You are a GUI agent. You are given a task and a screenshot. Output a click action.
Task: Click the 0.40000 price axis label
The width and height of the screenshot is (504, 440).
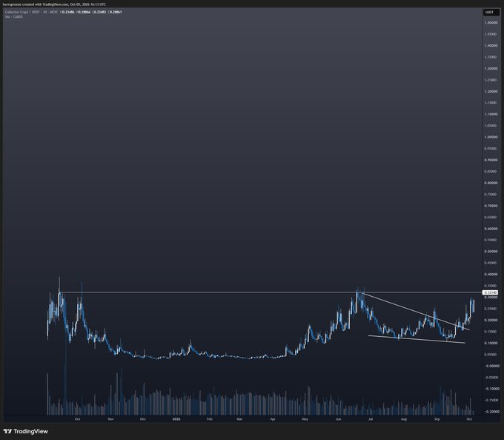coord(491,275)
